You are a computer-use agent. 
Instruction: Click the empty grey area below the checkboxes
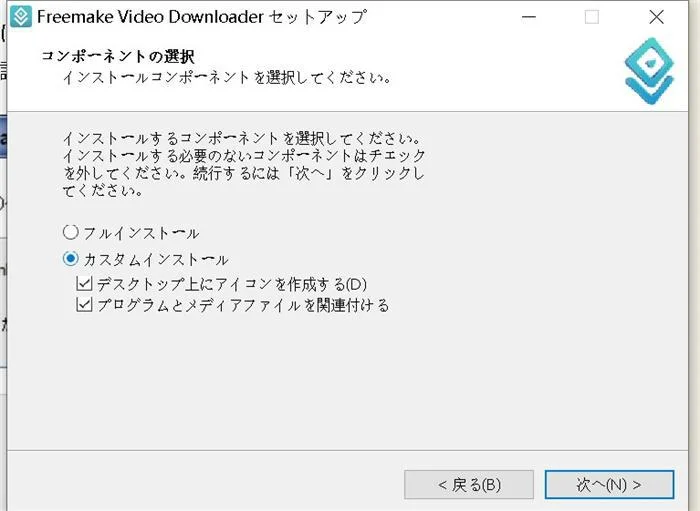tap(350, 390)
